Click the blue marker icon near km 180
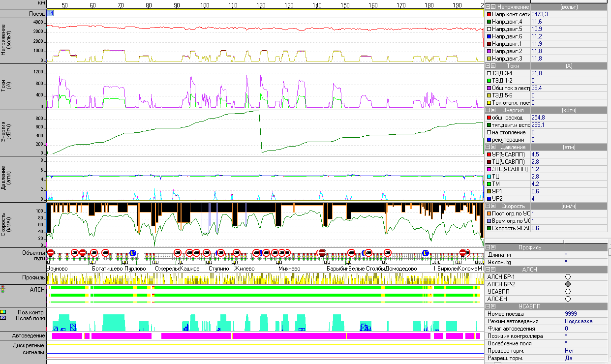 [x=426, y=253]
